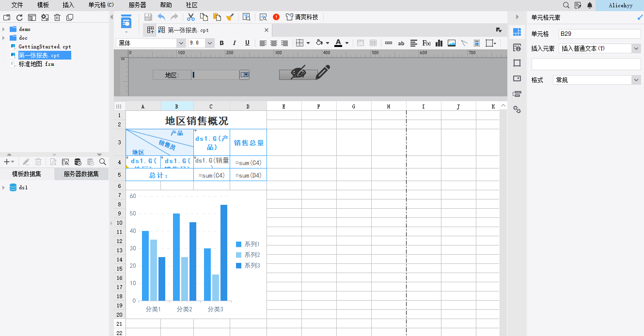Expand the ds1 dataset node
The image size is (644, 336).
click(x=4, y=187)
